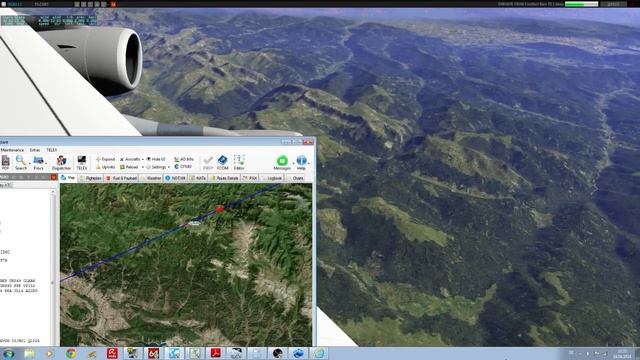Switch to the Weather tab
This screenshot has height=360, width=640.
tap(151, 178)
